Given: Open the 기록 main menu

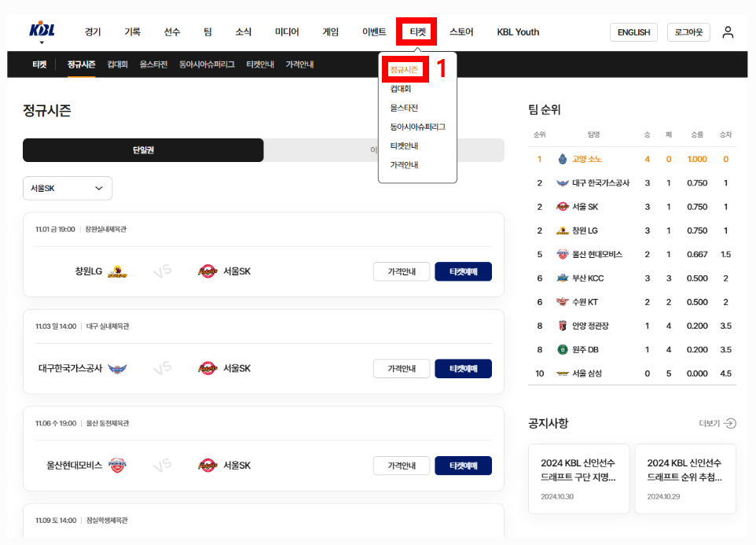Looking at the screenshot, I should coord(132,32).
